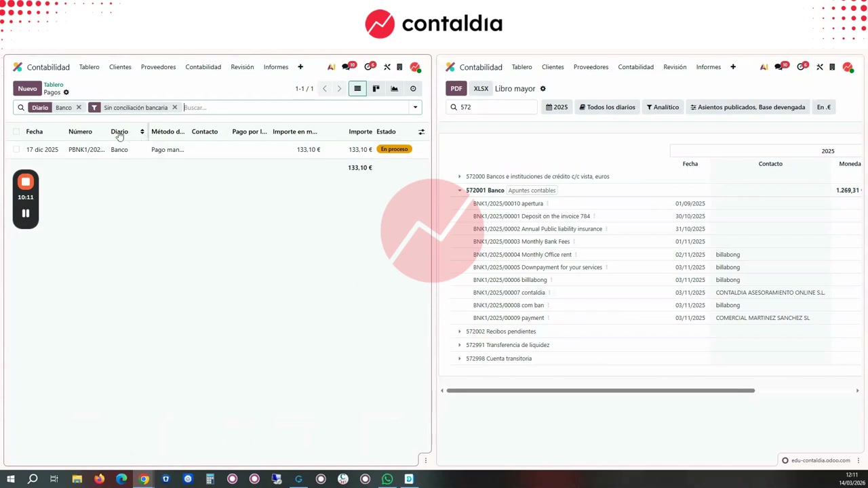Collapse account 572001 Banco
The image size is (868, 488).
pyautogui.click(x=459, y=190)
